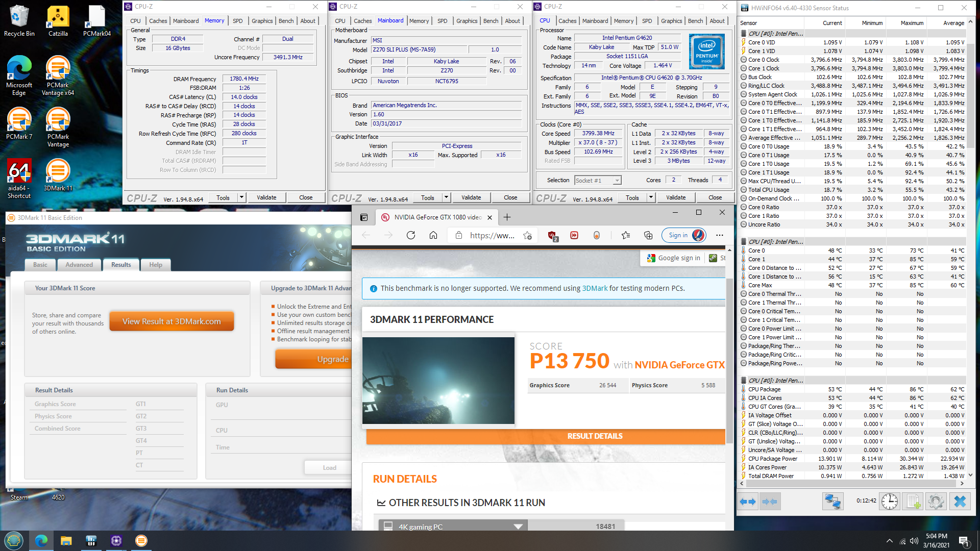980x551 pixels.
Task: Add this page to favorites star
Action: [x=527, y=235]
